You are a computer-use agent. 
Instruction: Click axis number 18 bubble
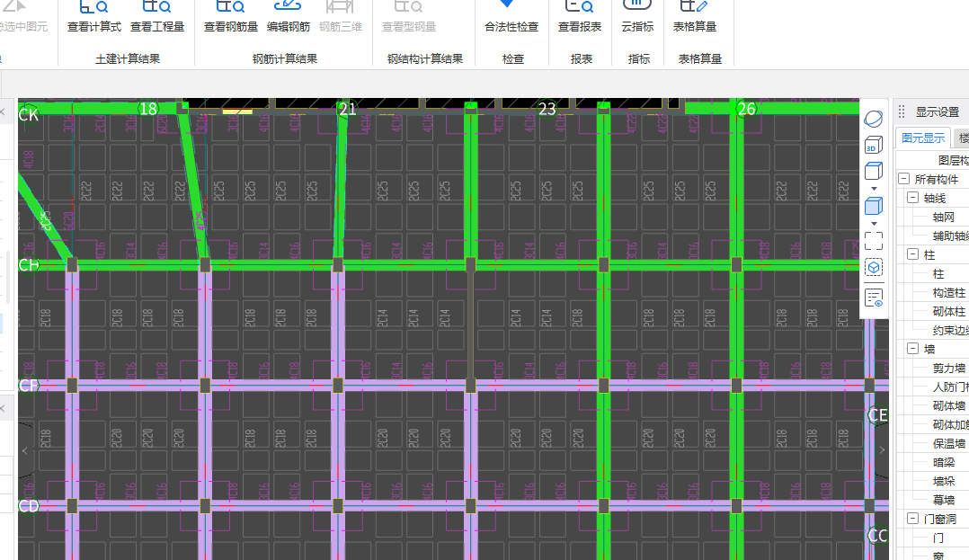[148, 110]
